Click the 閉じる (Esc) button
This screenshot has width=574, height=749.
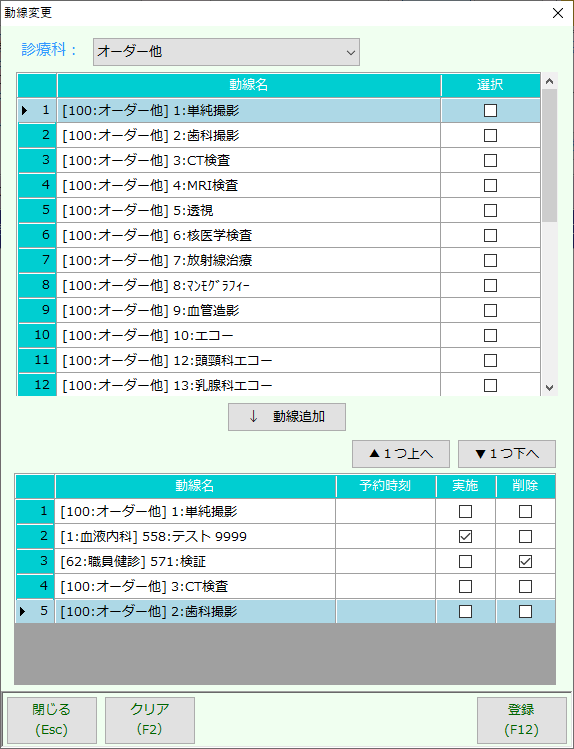[x=52, y=719]
